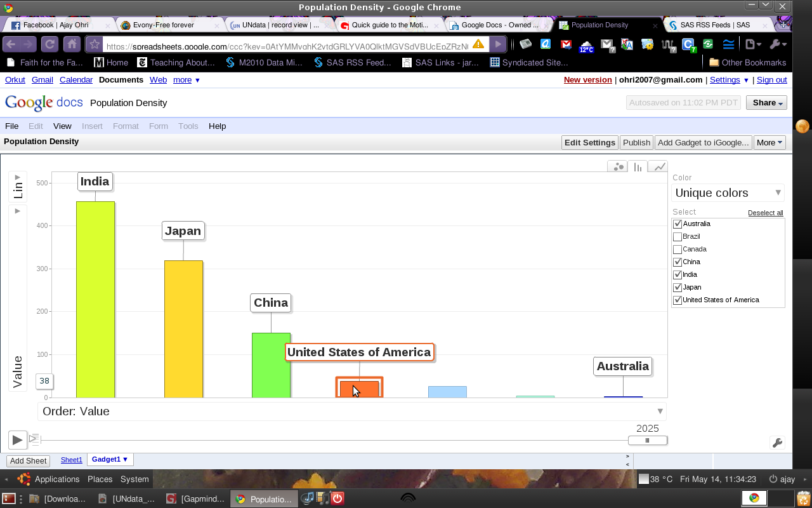This screenshot has height=508, width=812.
Task: Uncheck the Australia checkbox
Action: coord(678,224)
